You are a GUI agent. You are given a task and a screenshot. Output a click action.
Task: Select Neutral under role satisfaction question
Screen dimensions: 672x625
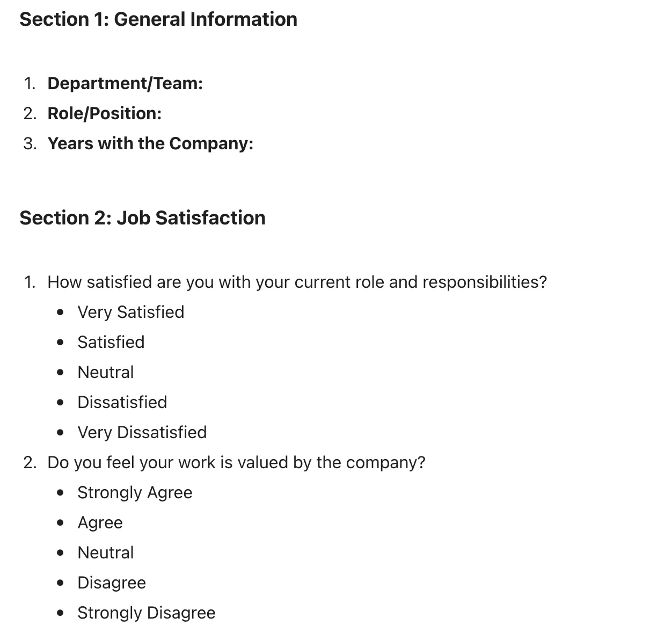pyautogui.click(x=106, y=372)
